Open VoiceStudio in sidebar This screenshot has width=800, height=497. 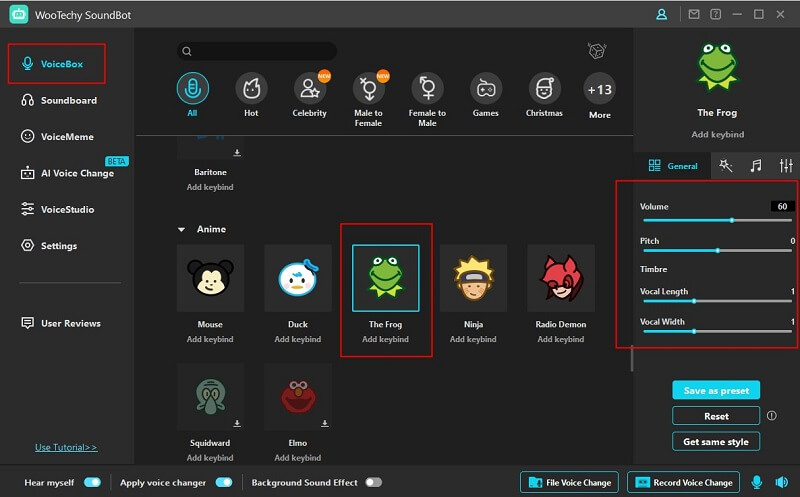click(x=57, y=209)
